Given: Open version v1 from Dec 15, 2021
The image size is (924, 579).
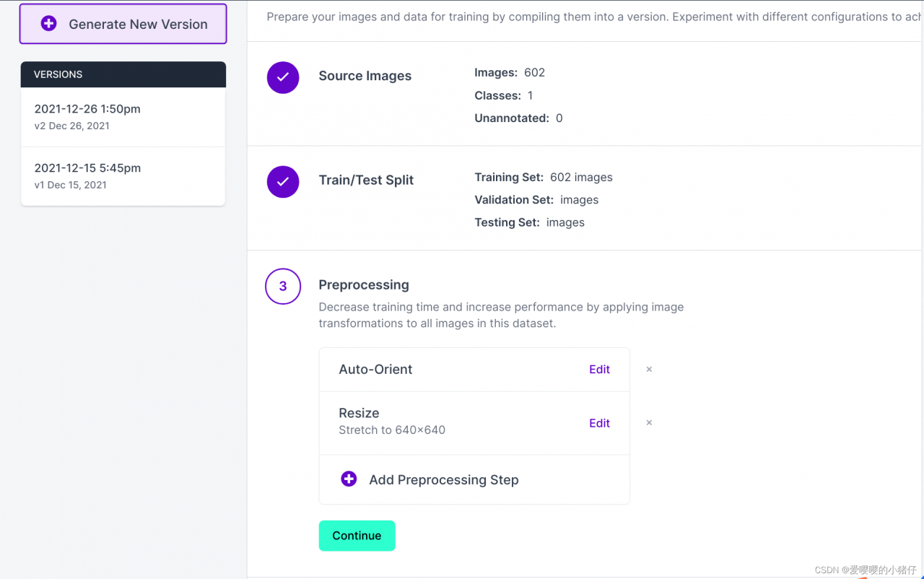Looking at the screenshot, I should (x=123, y=175).
